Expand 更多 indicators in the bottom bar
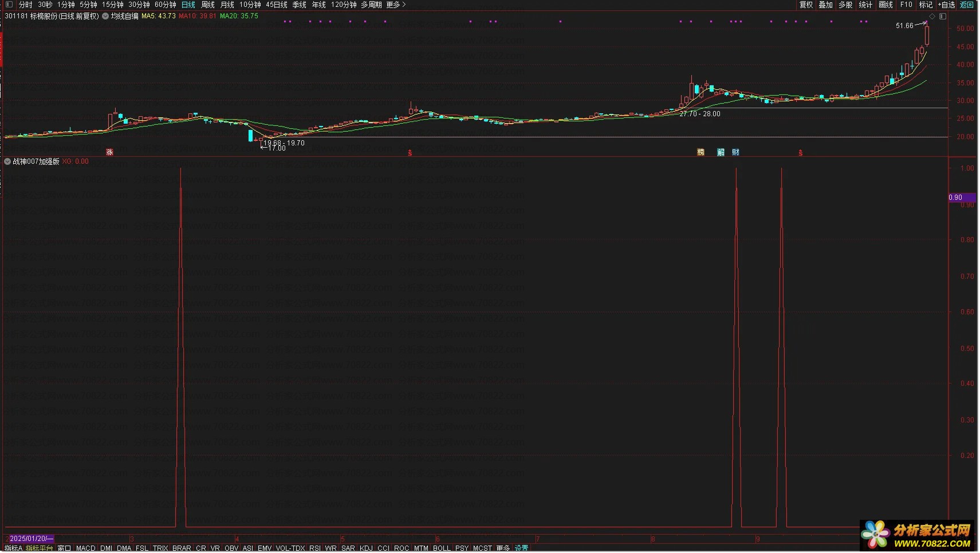The height and width of the screenshot is (553, 980). 503,548
